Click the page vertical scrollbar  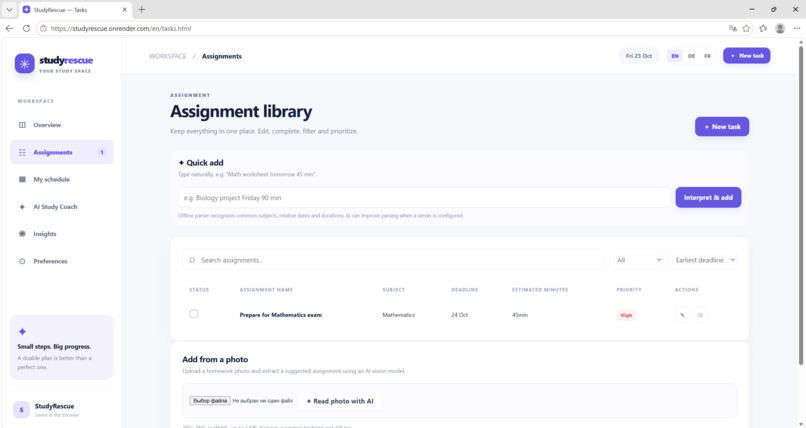[x=800, y=206]
